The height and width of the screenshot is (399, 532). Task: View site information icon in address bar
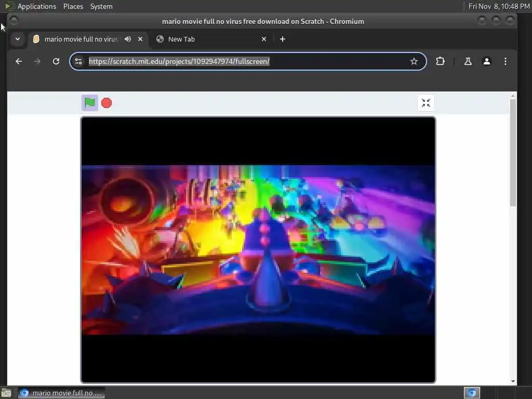point(78,61)
